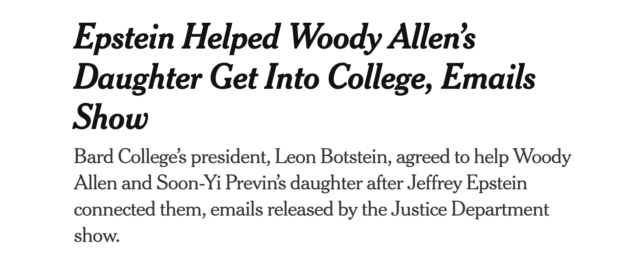The width and height of the screenshot is (644, 265).
Task: Click the headline's final word "Show"
Action: 111,117
